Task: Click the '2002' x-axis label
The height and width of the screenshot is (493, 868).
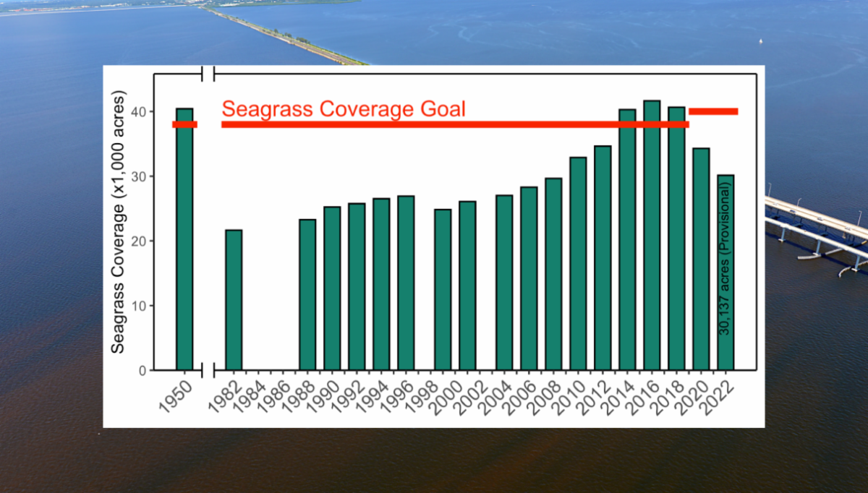Action: coord(470,395)
